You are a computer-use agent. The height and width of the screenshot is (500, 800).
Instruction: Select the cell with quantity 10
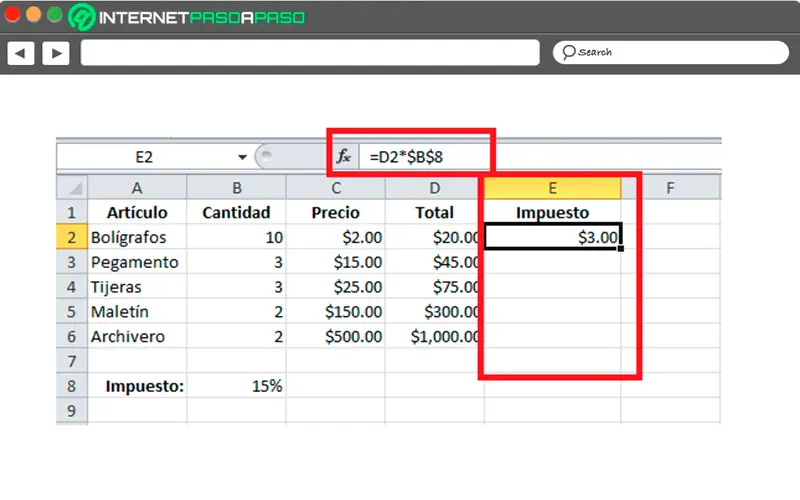[236, 237]
